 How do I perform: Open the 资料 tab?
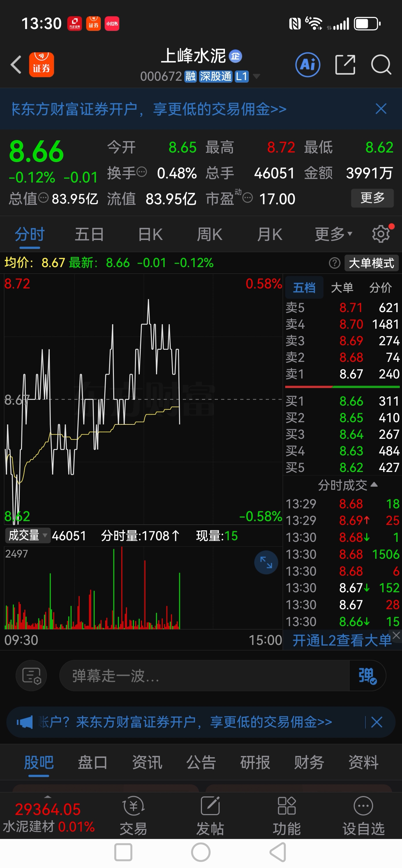[x=363, y=763]
